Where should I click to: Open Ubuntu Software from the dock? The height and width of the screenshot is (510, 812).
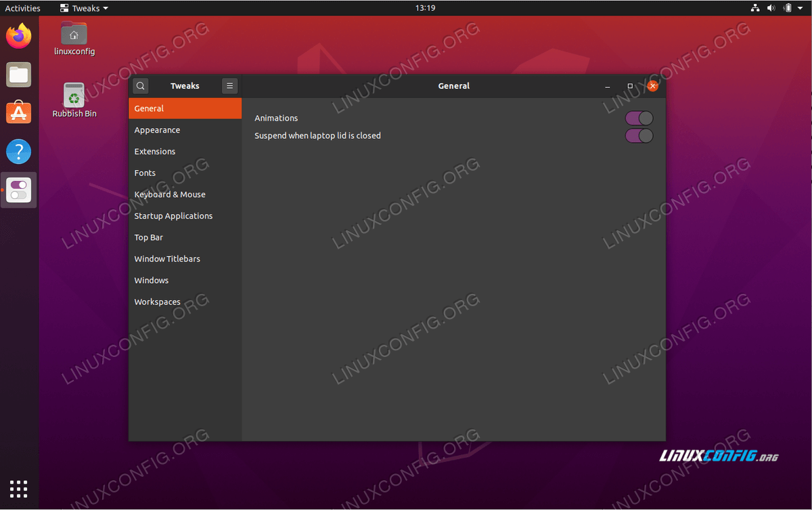tap(19, 112)
